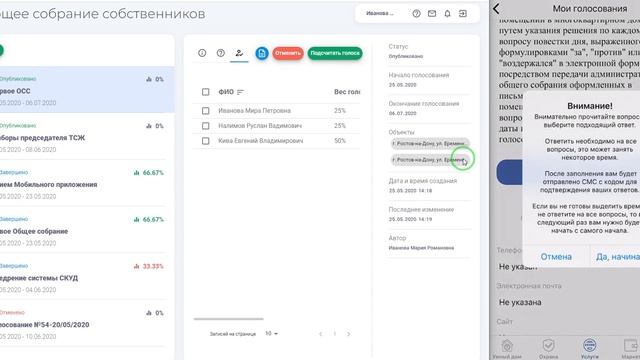Click the voter name Налимов Руслан Вадимович
Viewport: 640px width, 360px height.
(260, 126)
